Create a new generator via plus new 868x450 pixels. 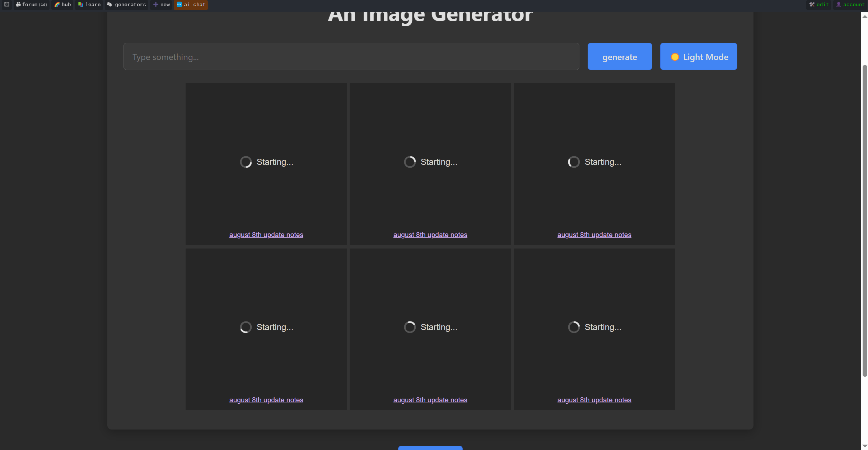[x=162, y=5]
